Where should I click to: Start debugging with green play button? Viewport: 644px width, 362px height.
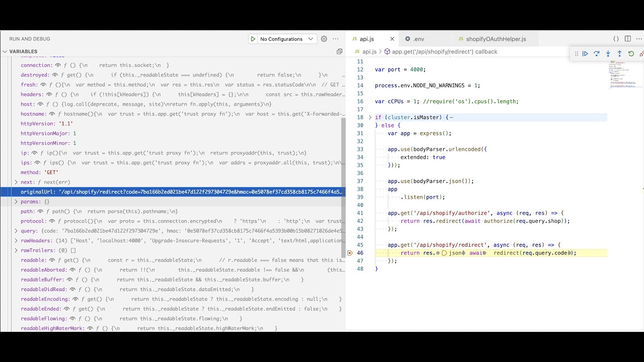coord(253,39)
